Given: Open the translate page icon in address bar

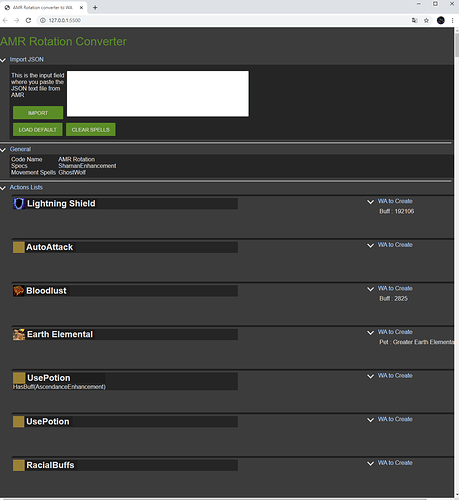Looking at the screenshot, I should [x=414, y=20].
